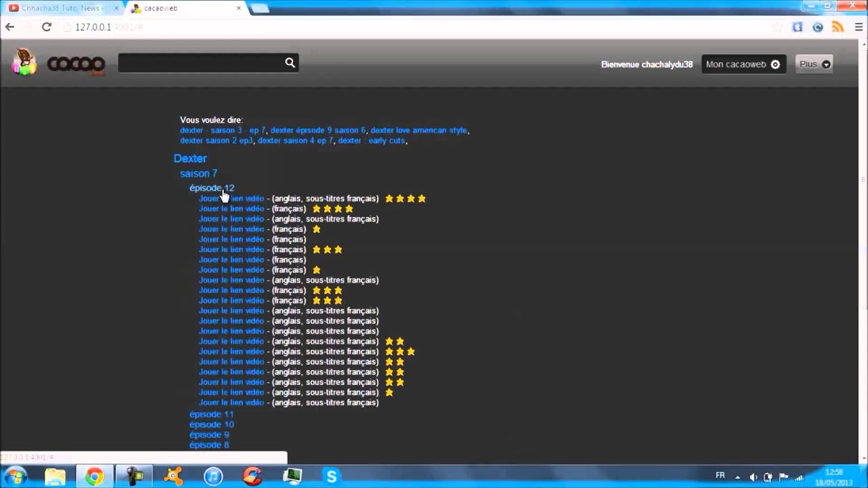The height and width of the screenshot is (488, 868).
Task: Play the four-star anglais sous-titres français link
Action: pos(231,199)
